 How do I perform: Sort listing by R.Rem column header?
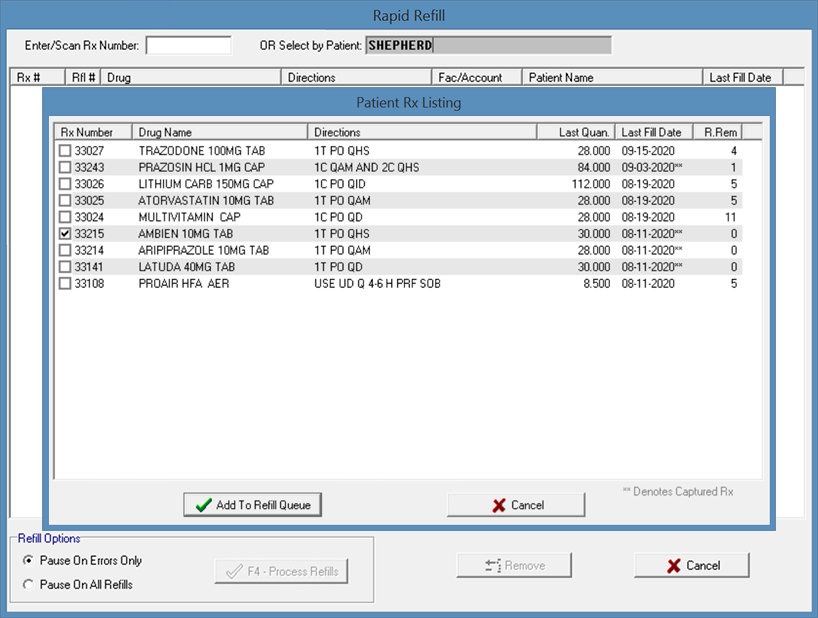[x=716, y=132]
